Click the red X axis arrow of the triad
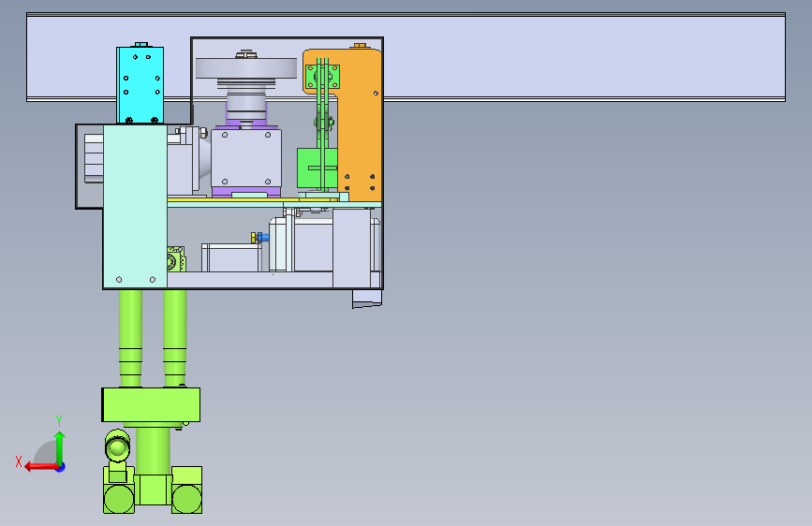Viewport: 812px width, 526px height. pyautogui.click(x=40, y=467)
